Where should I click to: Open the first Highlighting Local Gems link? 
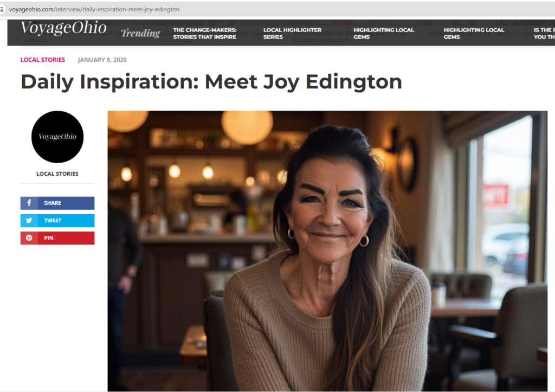384,33
